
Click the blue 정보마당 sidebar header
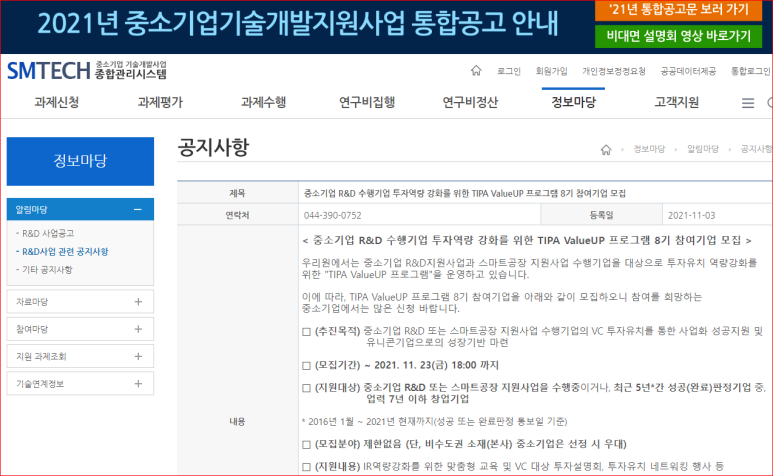click(80, 161)
